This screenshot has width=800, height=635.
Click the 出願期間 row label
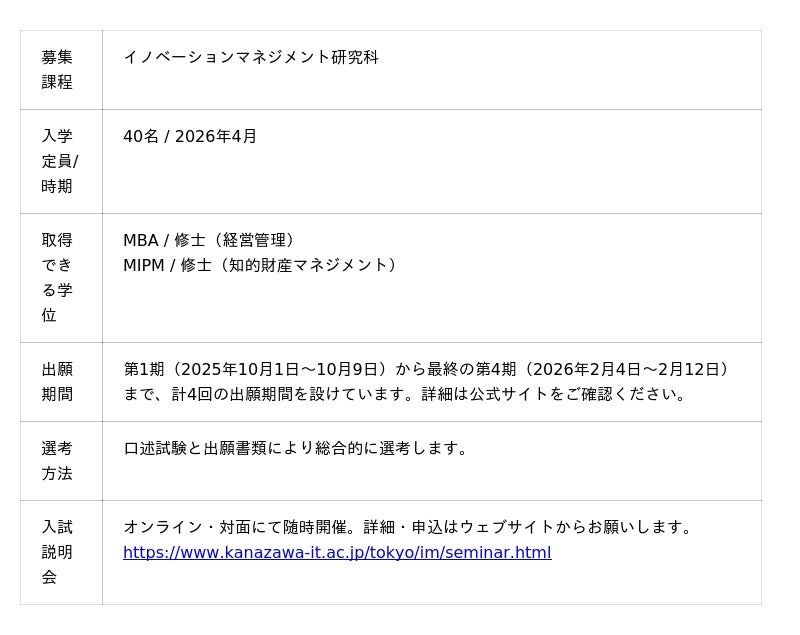57,382
